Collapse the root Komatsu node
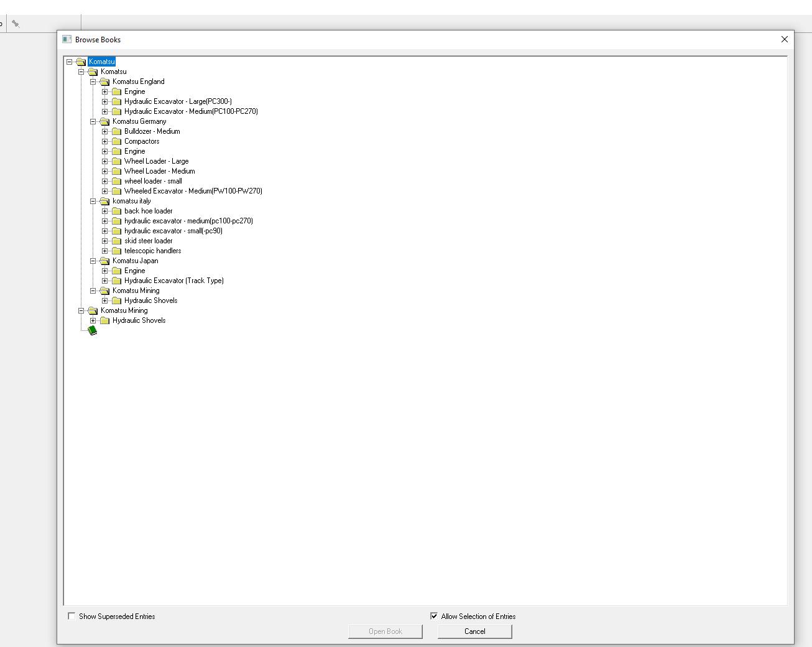Image resolution: width=812 pixels, height=647 pixels. click(70, 62)
